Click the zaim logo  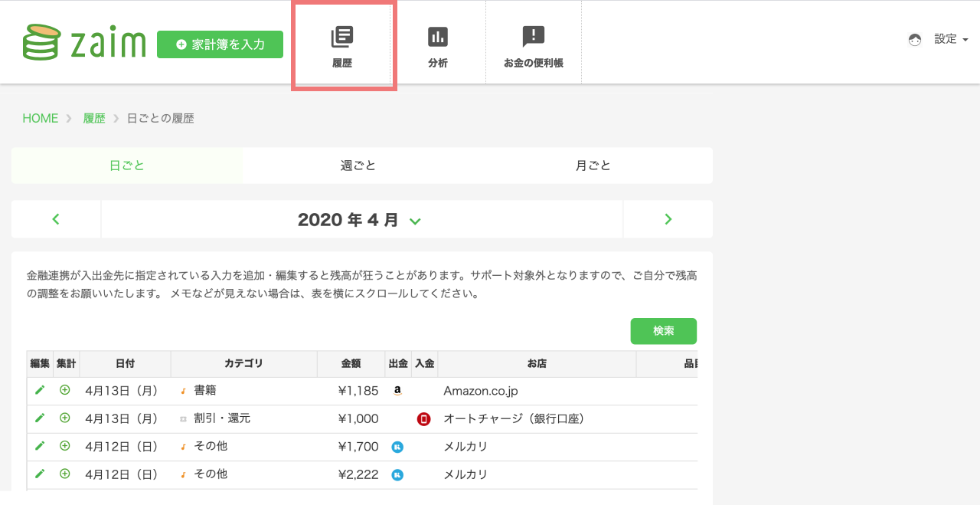tap(84, 43)
